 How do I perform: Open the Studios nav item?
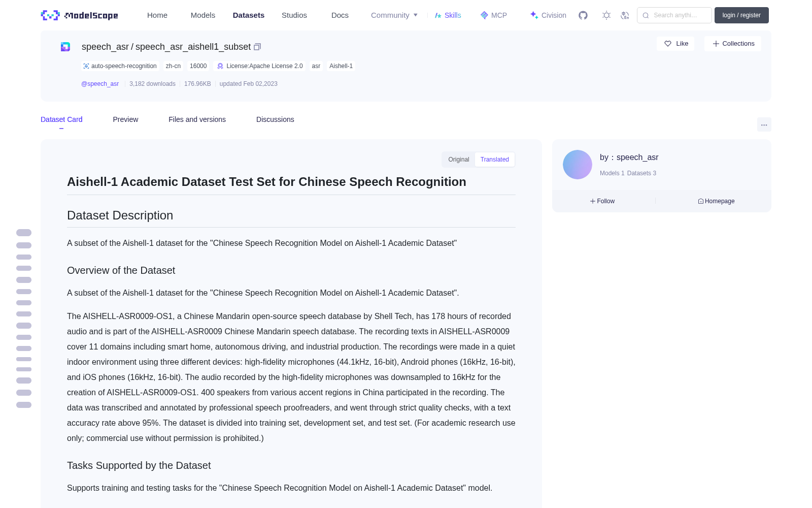click(294, 15)
